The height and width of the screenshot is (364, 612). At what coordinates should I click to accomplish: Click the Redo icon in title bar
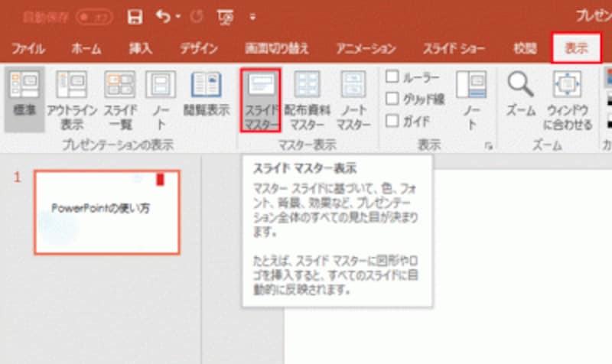point(197,16)
